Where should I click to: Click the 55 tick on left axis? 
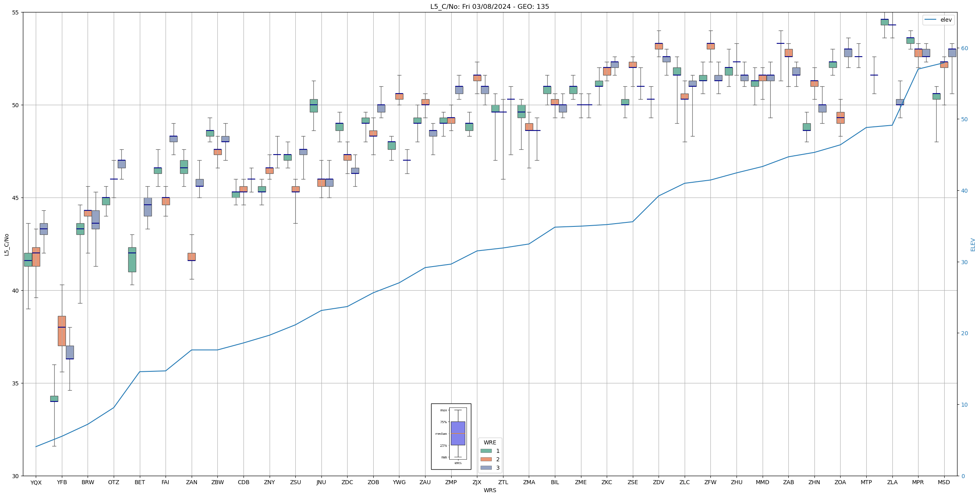point(15,12)
